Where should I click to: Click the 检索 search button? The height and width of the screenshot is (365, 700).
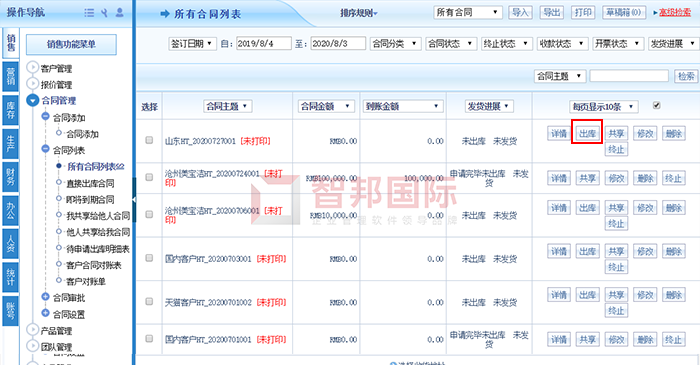pos(686,76)
